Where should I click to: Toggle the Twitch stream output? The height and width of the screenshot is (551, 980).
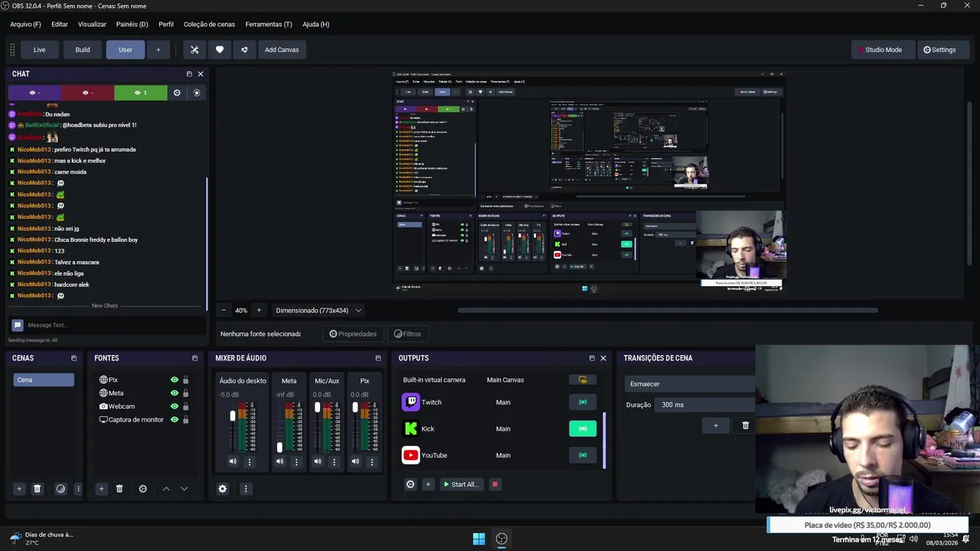coord(583,403)
